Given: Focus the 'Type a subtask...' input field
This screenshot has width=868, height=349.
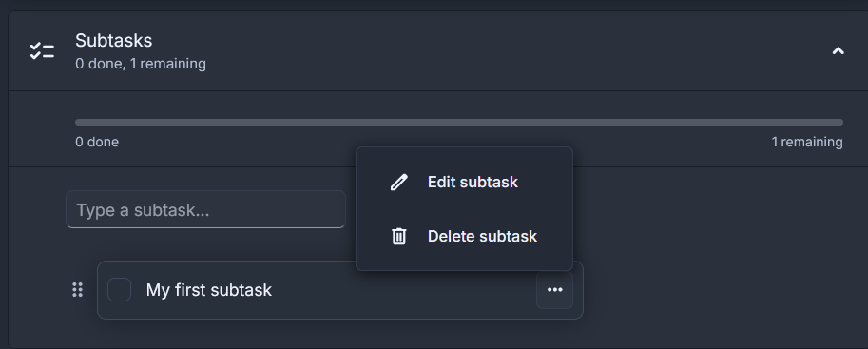Looking at the screenshot, I should click(x=205, y=209).
